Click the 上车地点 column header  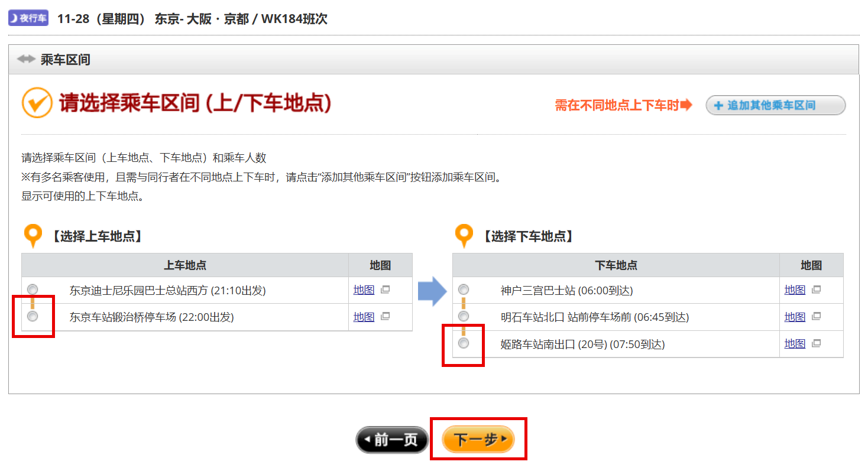coord(185,265)
